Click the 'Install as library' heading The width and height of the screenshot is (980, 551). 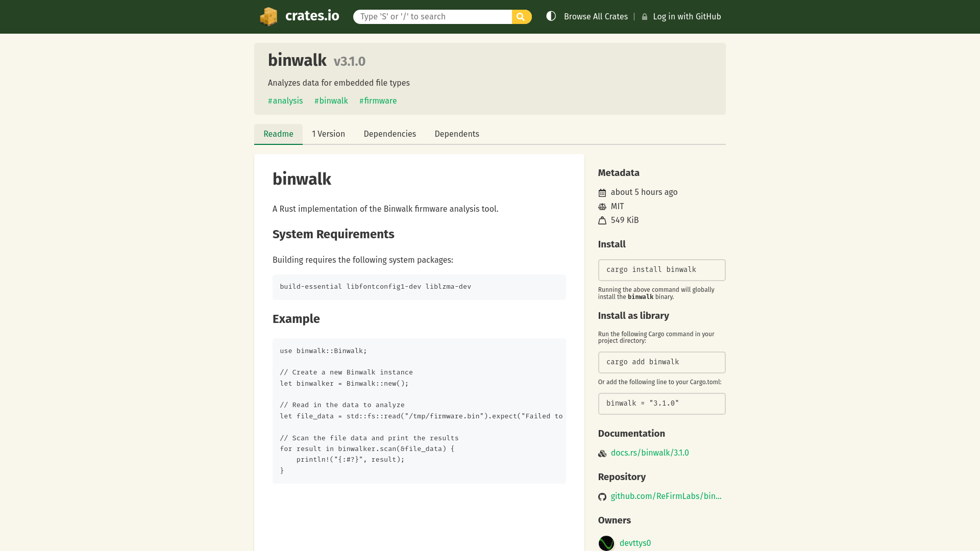pos(633,316)
